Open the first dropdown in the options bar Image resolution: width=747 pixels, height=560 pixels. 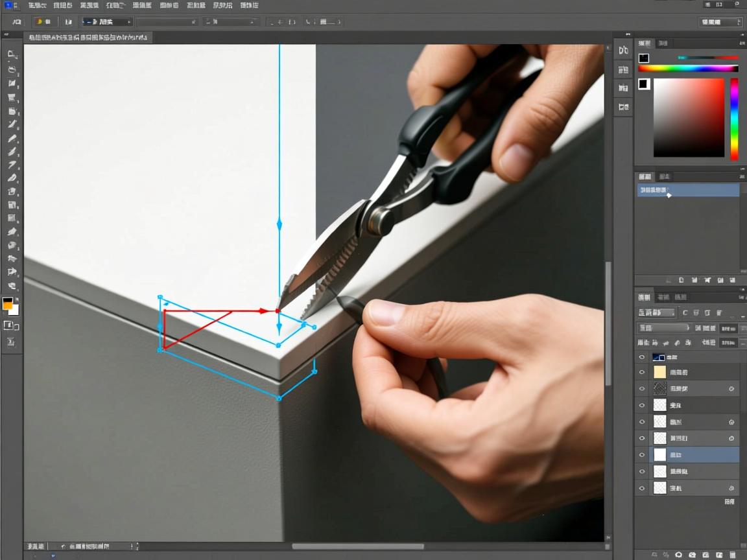[108, 22]
